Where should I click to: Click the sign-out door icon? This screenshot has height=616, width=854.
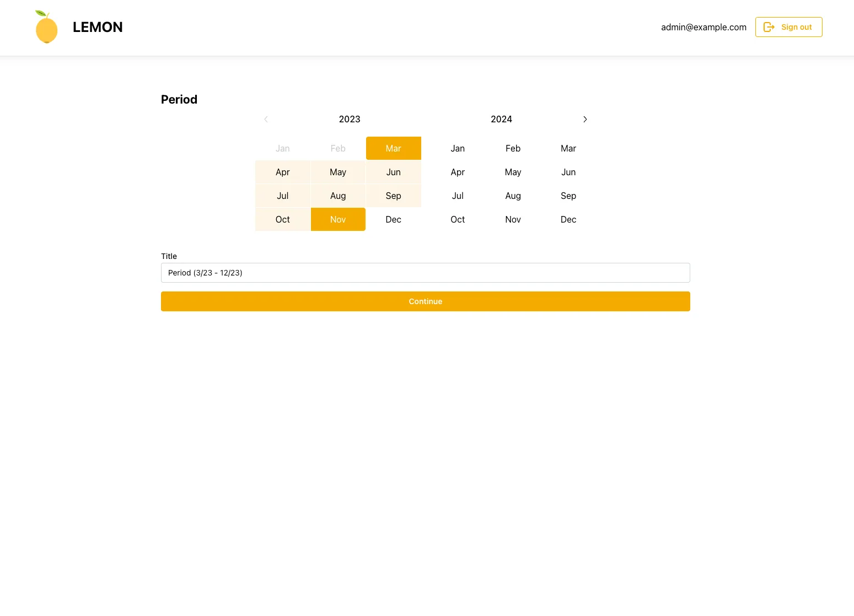pyautogui.click(x=769, y=26)
